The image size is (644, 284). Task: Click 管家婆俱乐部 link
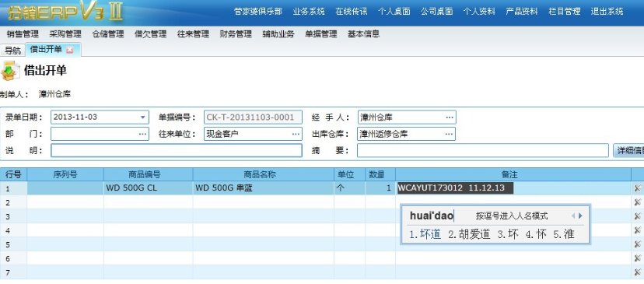point(258,12)
